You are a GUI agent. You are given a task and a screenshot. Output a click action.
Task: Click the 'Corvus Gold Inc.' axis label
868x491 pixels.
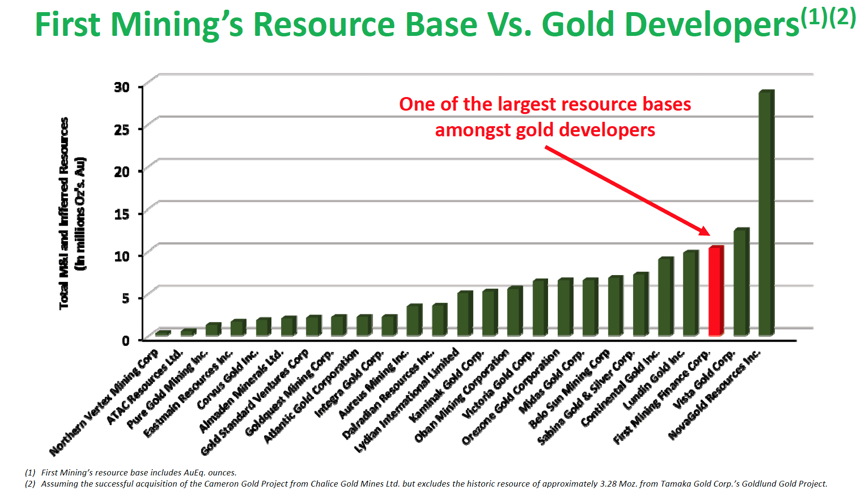click(228, 379)
